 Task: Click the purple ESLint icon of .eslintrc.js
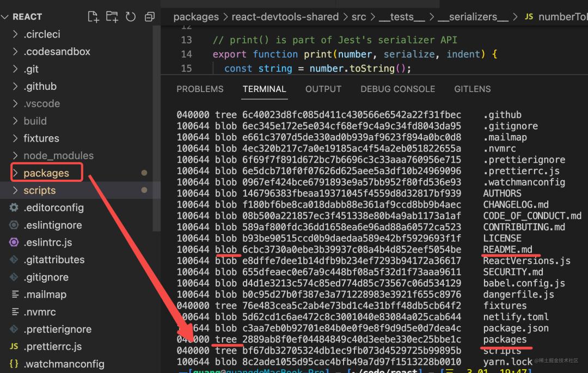coord(14,242)
